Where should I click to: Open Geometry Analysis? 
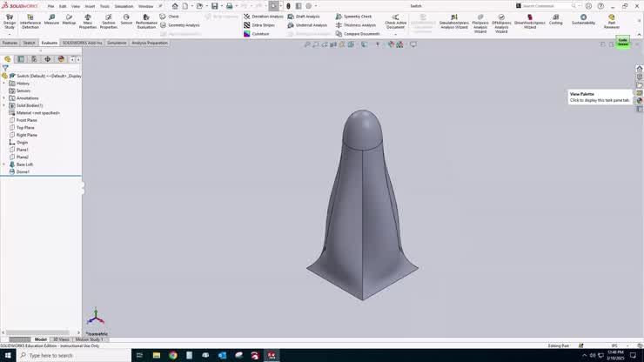(180, 25)
